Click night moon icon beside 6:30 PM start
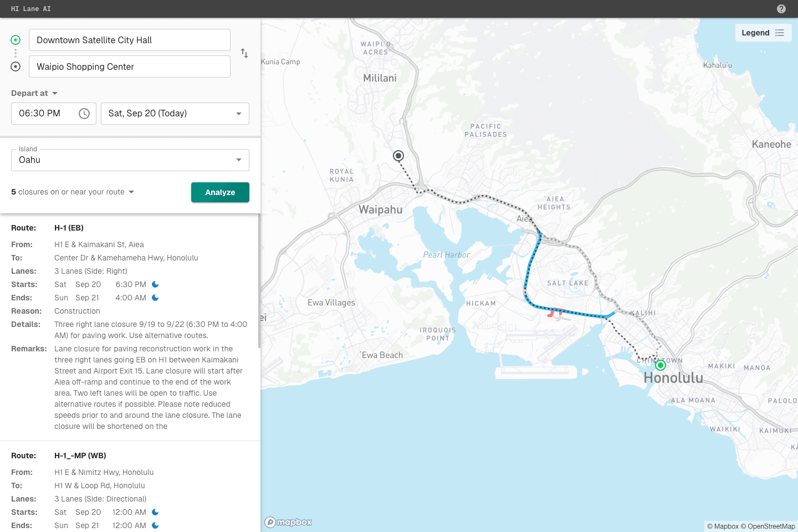This screenshot has width=798, height=532. pyautogui.click(x=155, y=284)
